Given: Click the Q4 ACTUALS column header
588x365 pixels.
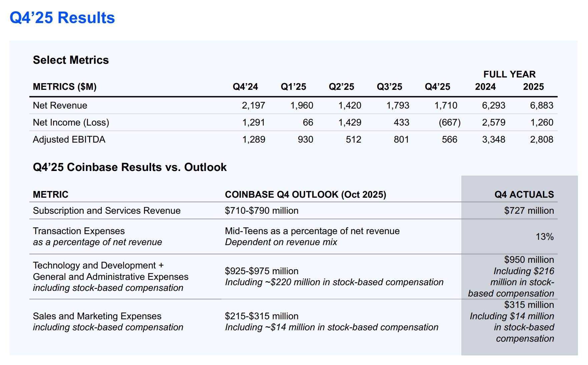Looking at the screenshot, I should (524, 194).
